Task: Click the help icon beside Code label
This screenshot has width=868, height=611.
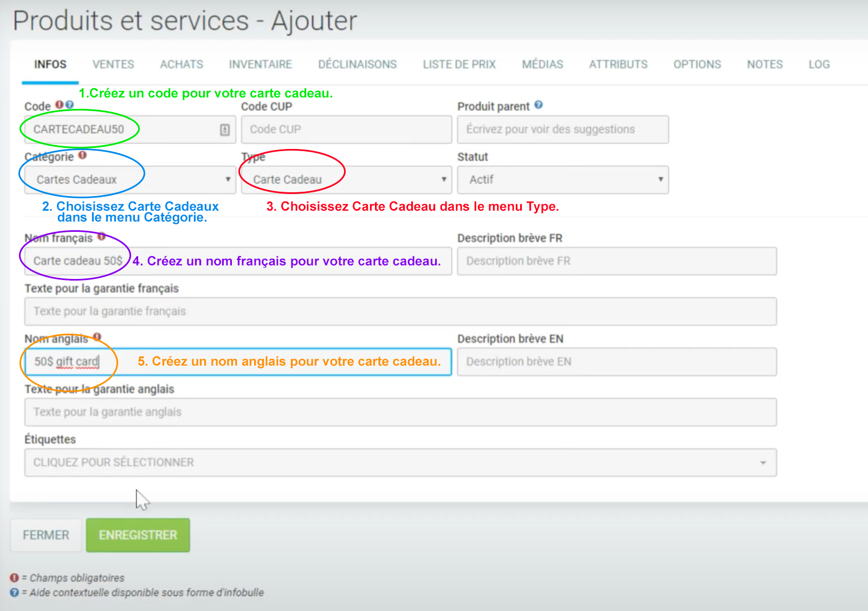Action: point(69,105)
